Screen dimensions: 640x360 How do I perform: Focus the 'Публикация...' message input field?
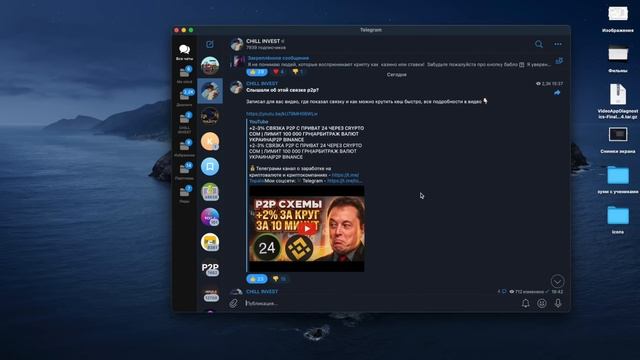click(x=380, y=303)
